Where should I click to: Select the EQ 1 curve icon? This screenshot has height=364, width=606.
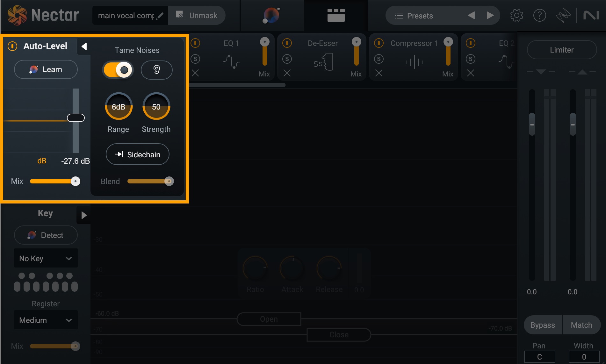pos(231,61)
